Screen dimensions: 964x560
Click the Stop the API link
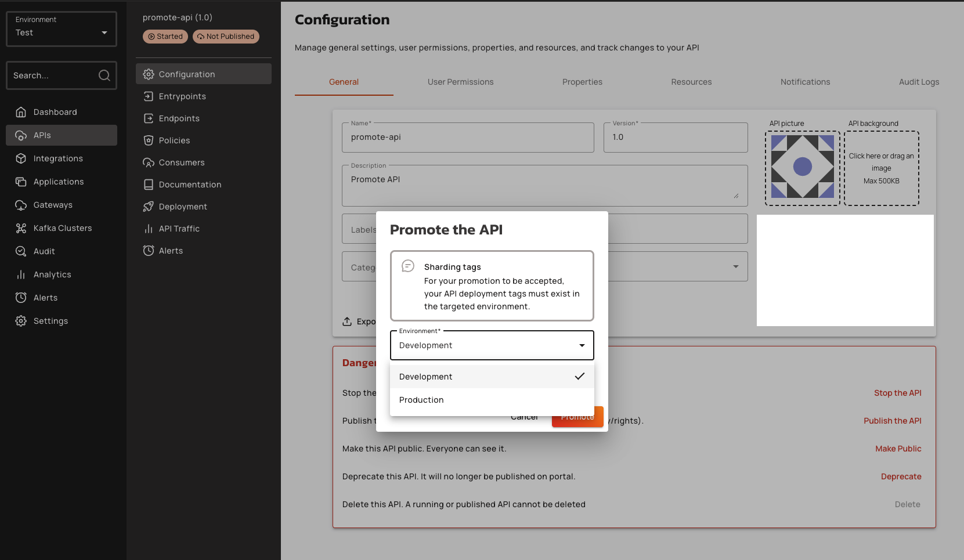[897, 393]
